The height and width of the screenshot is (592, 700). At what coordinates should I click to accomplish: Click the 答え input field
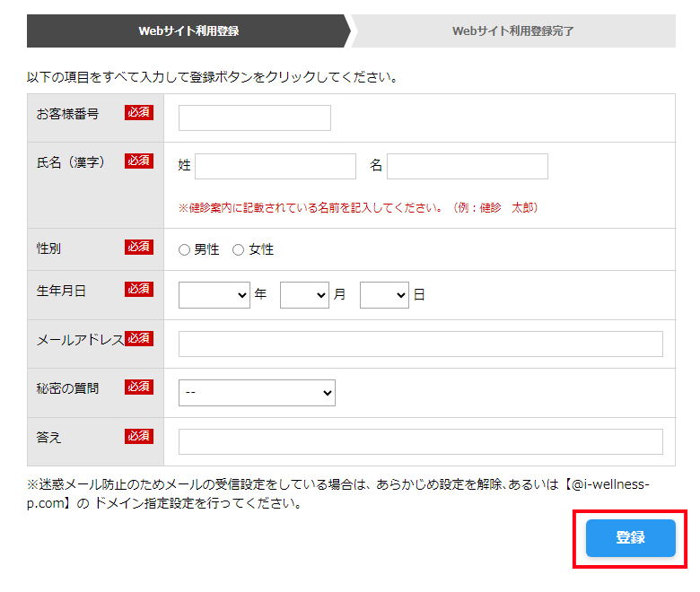click(x=421, y=441)
